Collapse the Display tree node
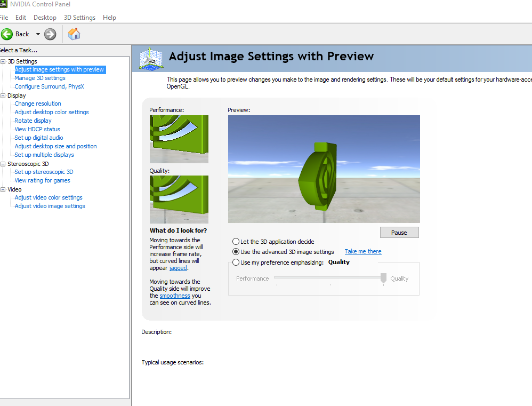This screenshot has width=532, height=406. pyautogui.click(x=3, y=95)
